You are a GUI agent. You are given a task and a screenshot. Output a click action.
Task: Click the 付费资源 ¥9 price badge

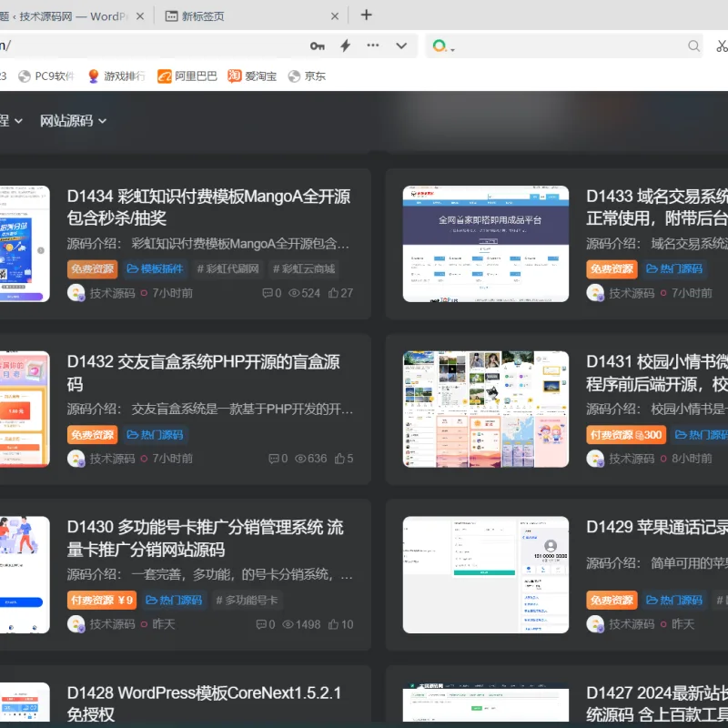(102, 601)
